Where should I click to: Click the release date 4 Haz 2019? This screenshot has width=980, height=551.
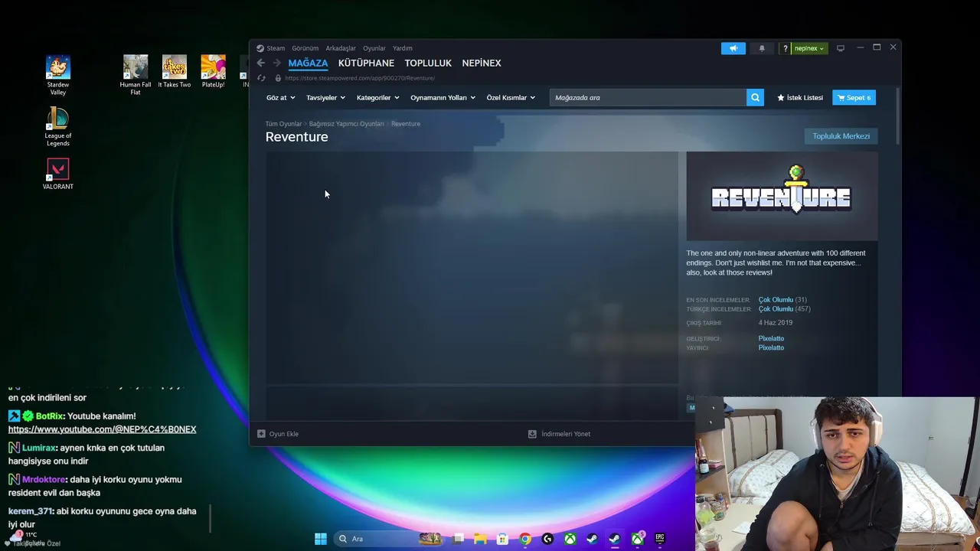click(775, 322)
